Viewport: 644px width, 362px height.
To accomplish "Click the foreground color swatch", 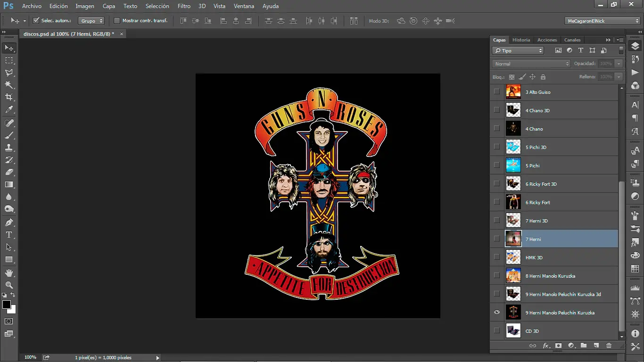I will (7, 304).
